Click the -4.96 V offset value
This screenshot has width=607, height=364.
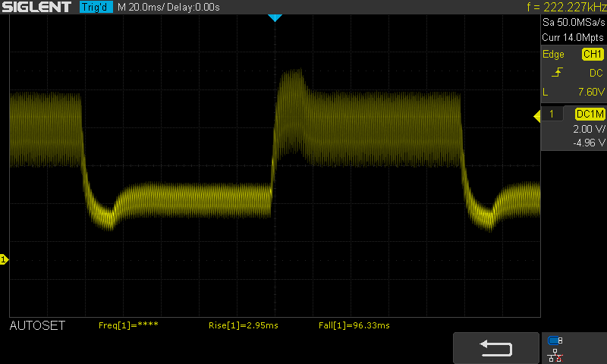pyautogui.click(x=589, y=143)
